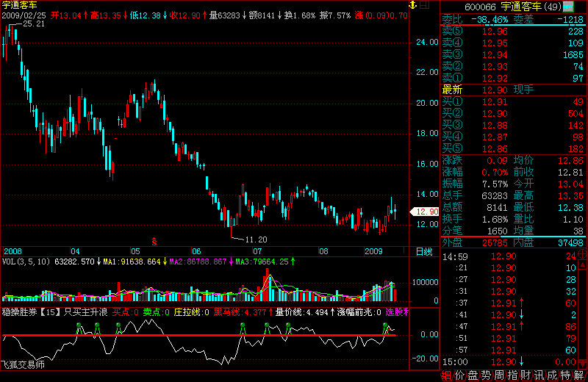Screen dimensions: 588x382
Task: Click the 换手 1.68% turnover value
Action: 495,219
